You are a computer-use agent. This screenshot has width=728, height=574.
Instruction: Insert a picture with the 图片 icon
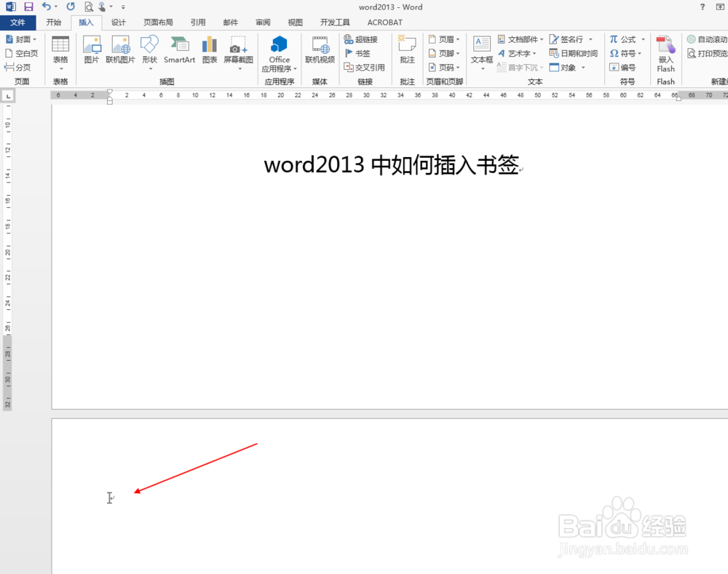click(92, 50)
